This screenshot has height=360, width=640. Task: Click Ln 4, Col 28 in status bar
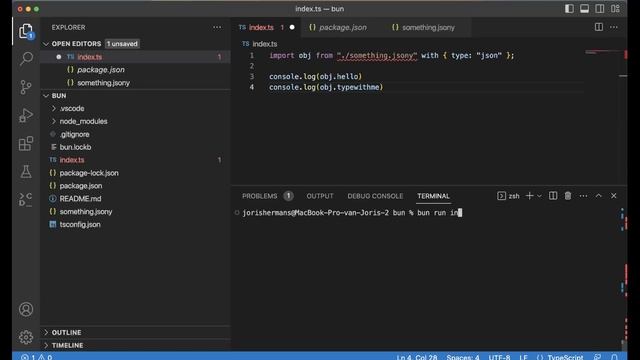[x=417, y=357]
